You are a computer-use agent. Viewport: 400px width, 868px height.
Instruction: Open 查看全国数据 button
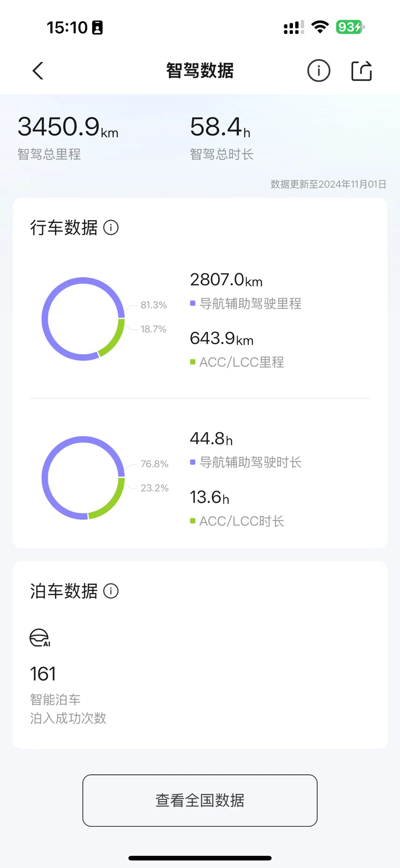click(200, 800)
